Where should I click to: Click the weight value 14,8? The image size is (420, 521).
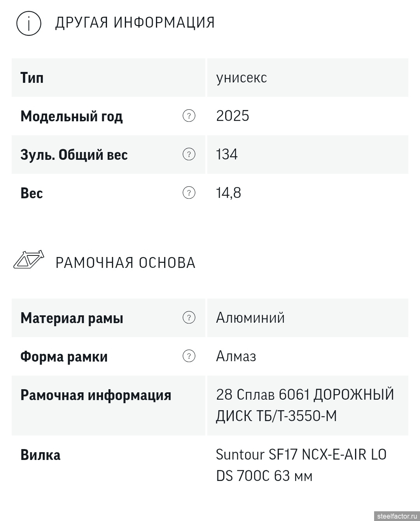point(229,193)
